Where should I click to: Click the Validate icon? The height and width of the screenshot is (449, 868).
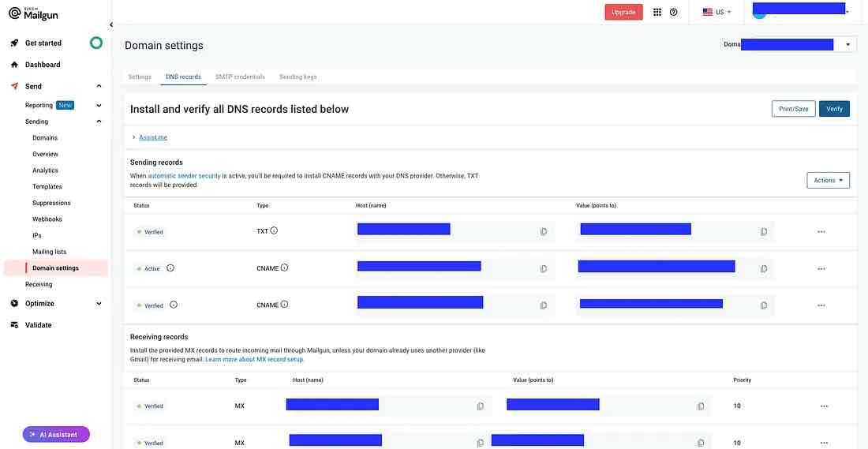[15, 325]
